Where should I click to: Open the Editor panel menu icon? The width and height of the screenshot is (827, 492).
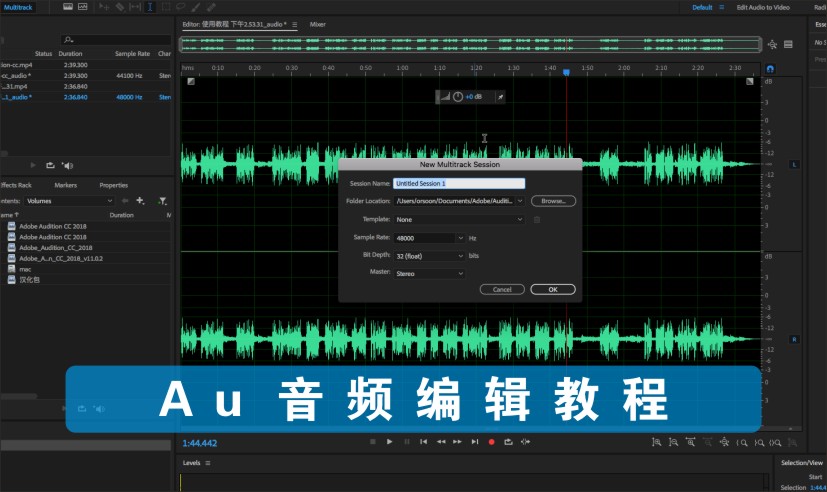[294, 24]
